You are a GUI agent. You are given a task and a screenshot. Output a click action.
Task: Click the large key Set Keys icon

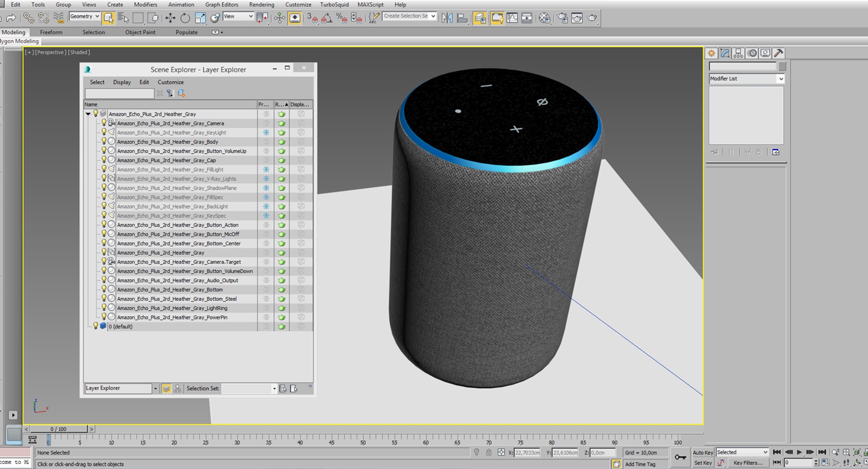[x=680, y=457]
